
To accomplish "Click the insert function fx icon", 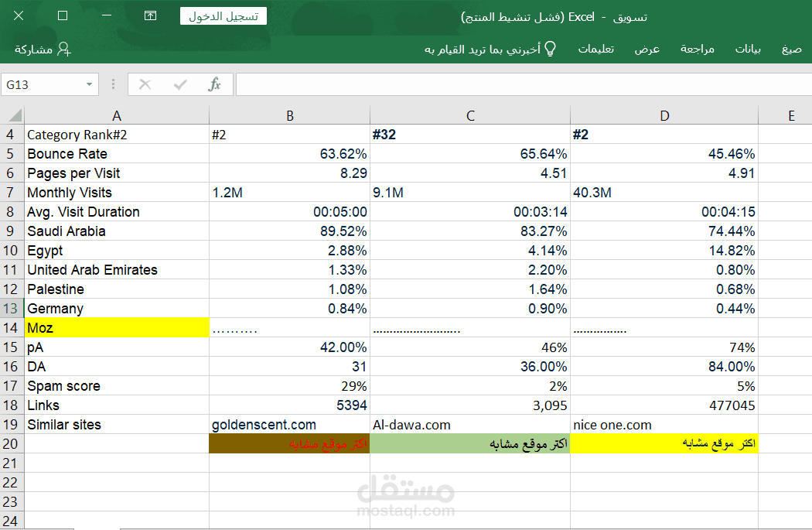I will [214, 84].
